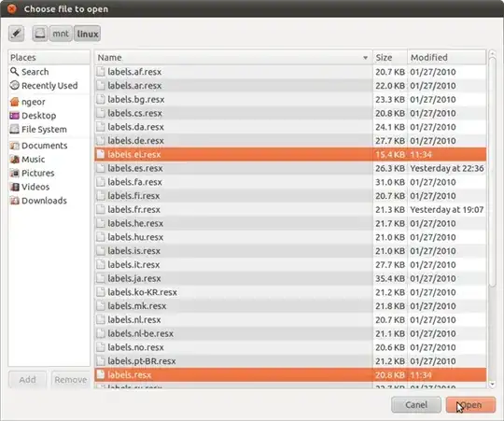Open the Music bookmark
This screenshot has width=504, height=421.
(49, 160)
